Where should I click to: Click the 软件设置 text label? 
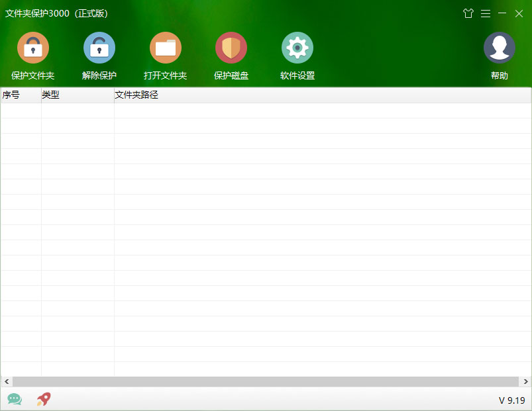point(297,75)
